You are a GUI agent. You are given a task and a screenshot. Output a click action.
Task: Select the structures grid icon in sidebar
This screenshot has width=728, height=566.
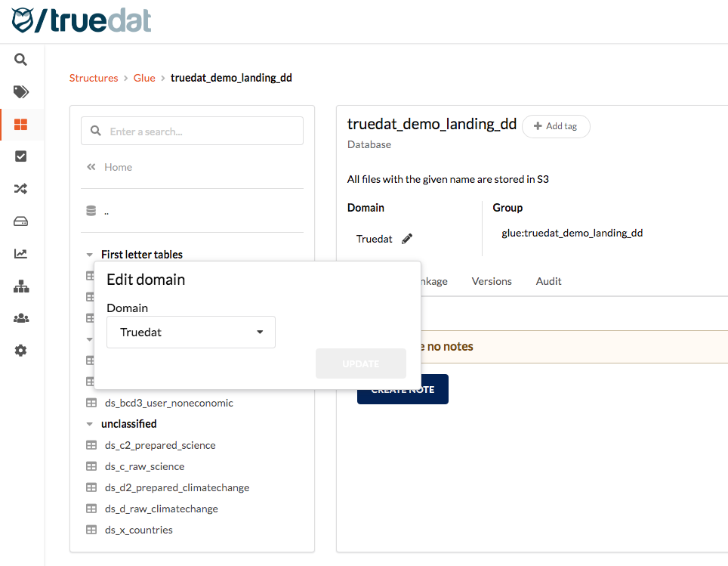(x=21, y=125)
